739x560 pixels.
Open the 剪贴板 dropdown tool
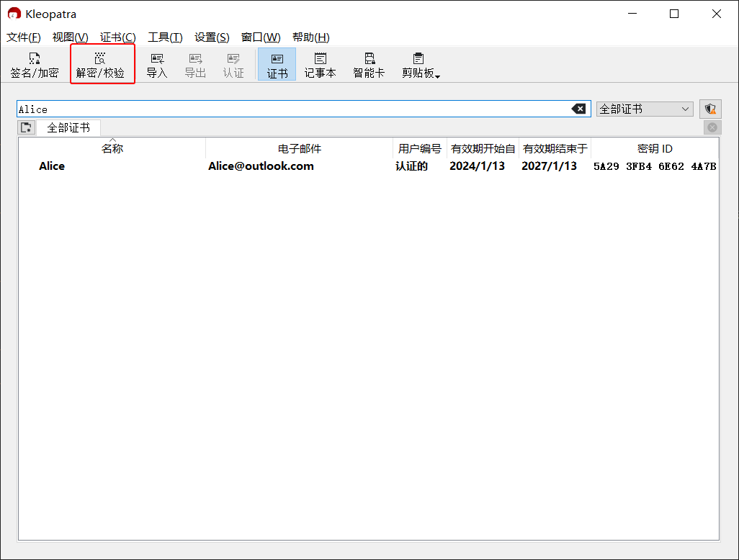click(x=421, y=65)
